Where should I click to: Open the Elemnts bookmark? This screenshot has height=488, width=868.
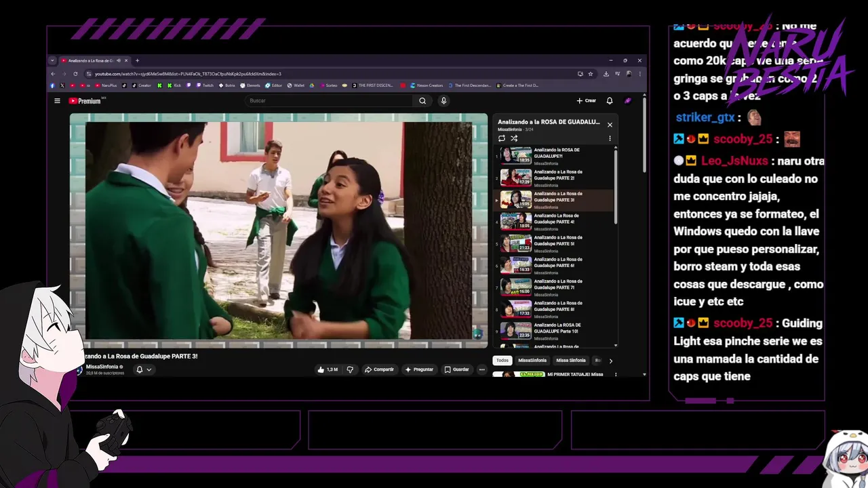pyautogui.click(x=250, y=85)
